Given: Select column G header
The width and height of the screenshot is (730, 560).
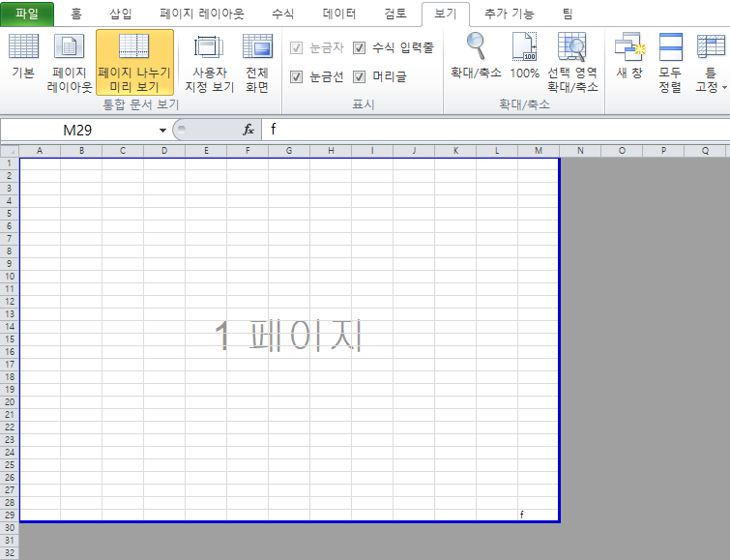Looking at the screenshot, I should point(289,151).
